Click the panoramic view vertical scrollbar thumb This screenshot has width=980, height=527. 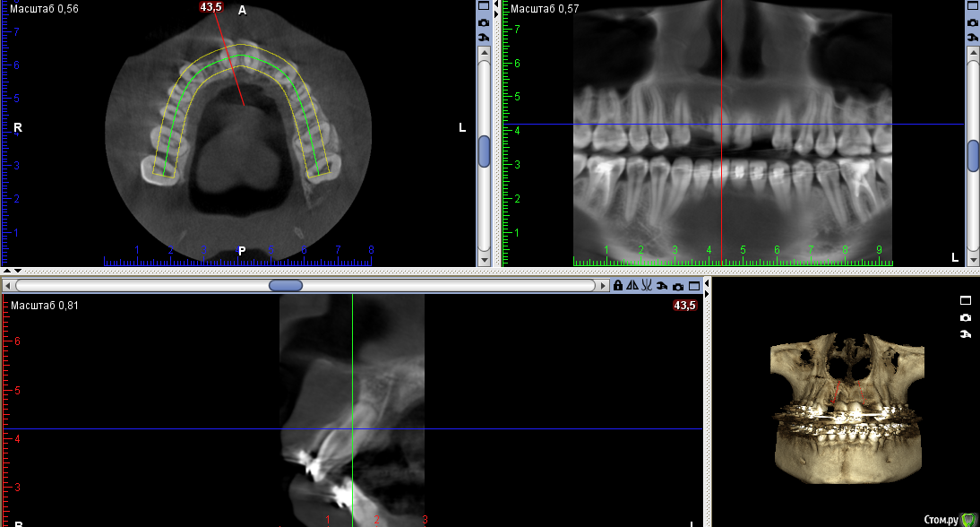pyautogui.click(x=972, y=155)
